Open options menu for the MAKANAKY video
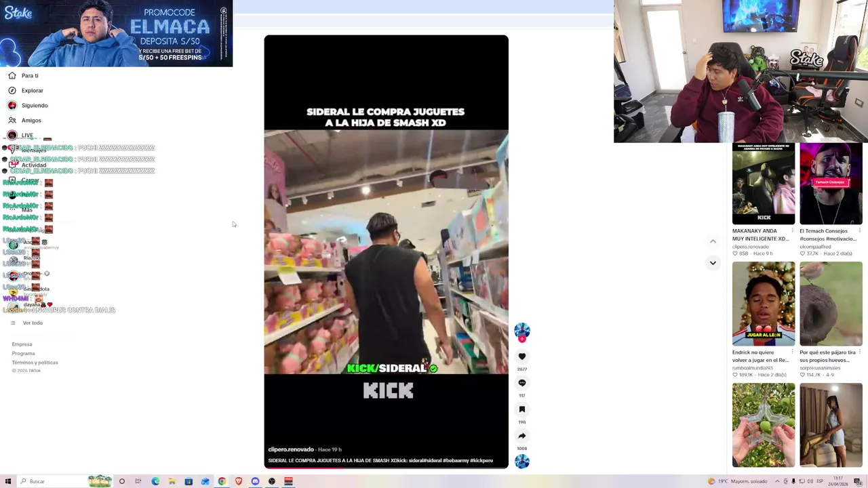868x488 pixels. click(x=792, y=231)
